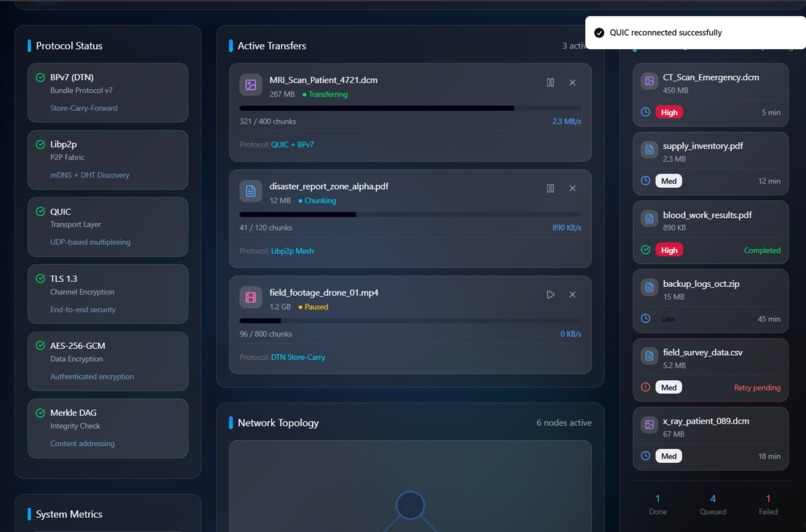This screenshot has width=806, height=532.
Task: Click the Med badge on supply_inventory.pdf
Action: 669,181
